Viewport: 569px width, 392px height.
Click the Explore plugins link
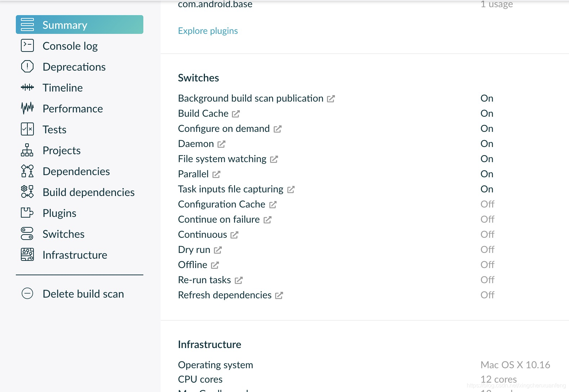coord(208,31)
